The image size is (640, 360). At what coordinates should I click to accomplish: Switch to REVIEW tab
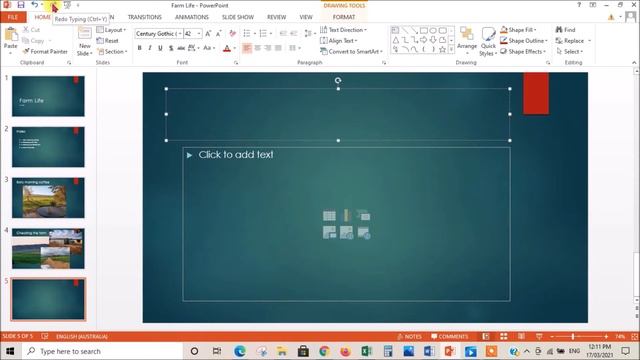point(276,17)
